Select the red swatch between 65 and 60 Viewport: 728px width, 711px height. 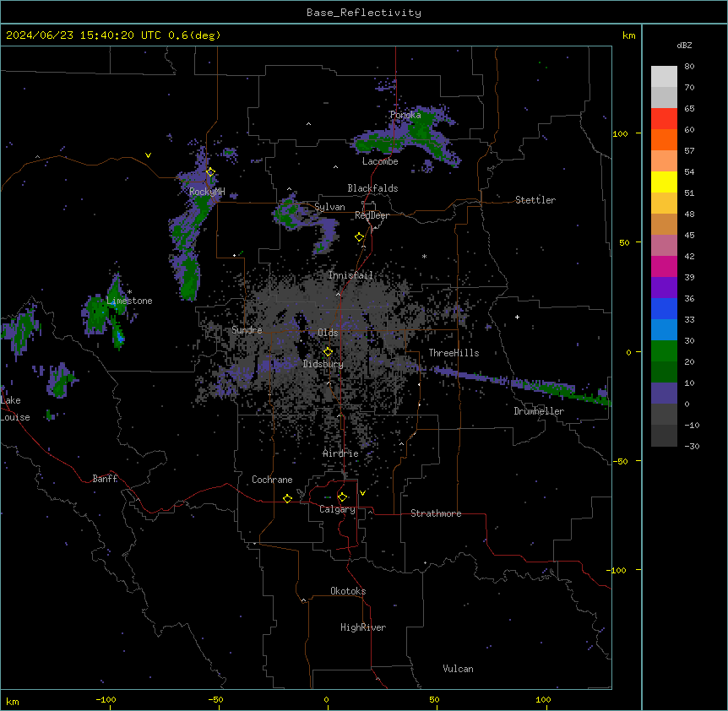click(x=664, y=119)
